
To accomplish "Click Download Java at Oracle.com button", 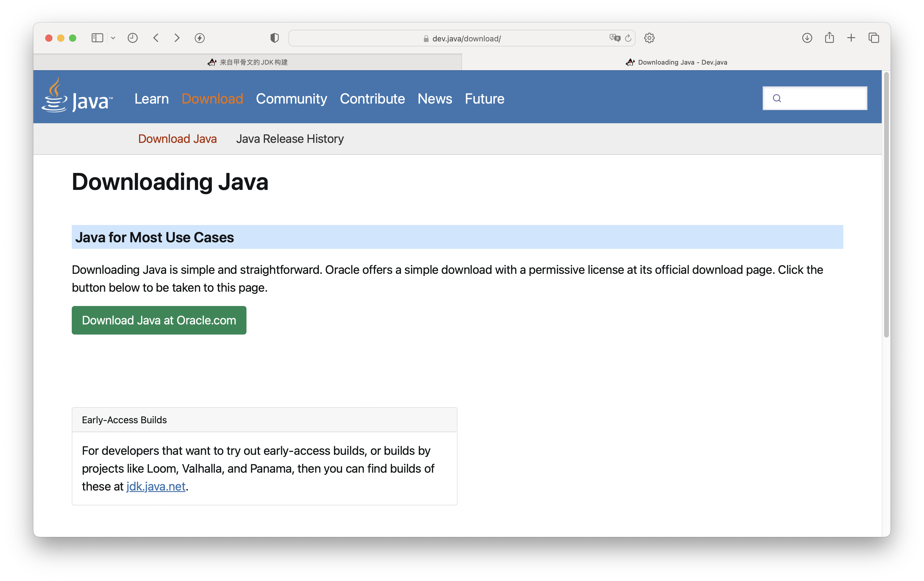I will tap(158, 320).
